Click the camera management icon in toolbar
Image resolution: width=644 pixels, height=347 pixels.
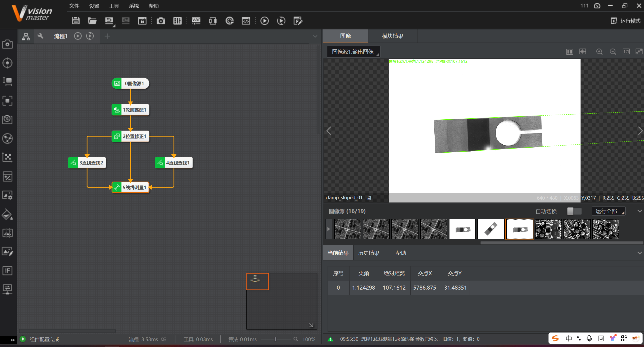161,21
